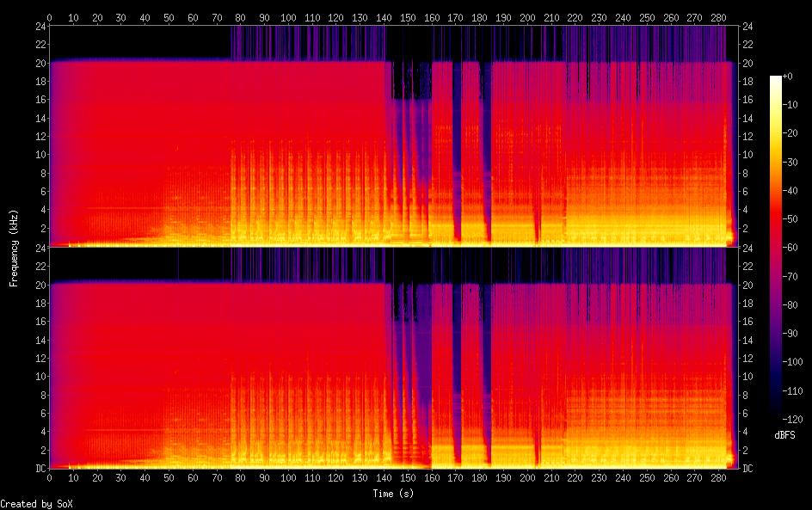Click "70" on the bottom time axis
This screenshot has height=510, width=812.
click(217, 478)
